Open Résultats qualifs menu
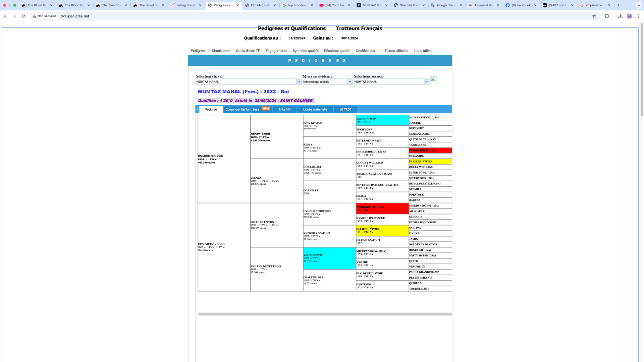This screenshot has width=644, height=362. 337,51
